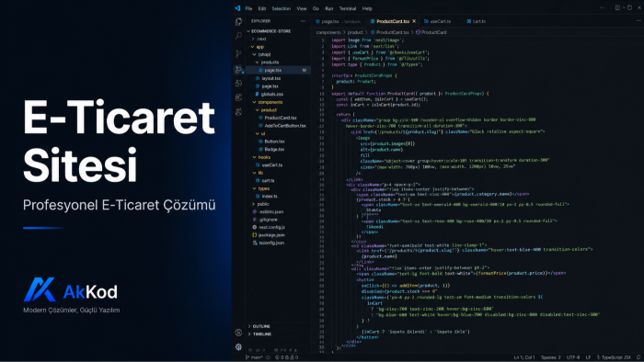Open the File menu
Image resolution: width=644 pixels, height=362 pixels.
[249, 8]
